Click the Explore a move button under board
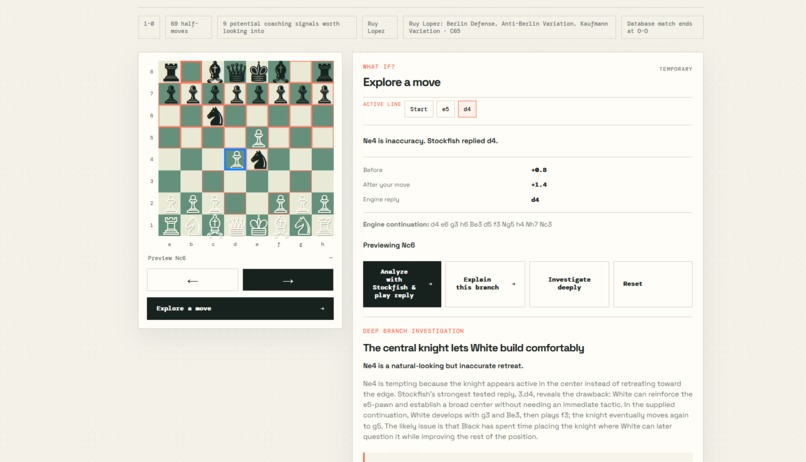 click(x=240, y=308)
